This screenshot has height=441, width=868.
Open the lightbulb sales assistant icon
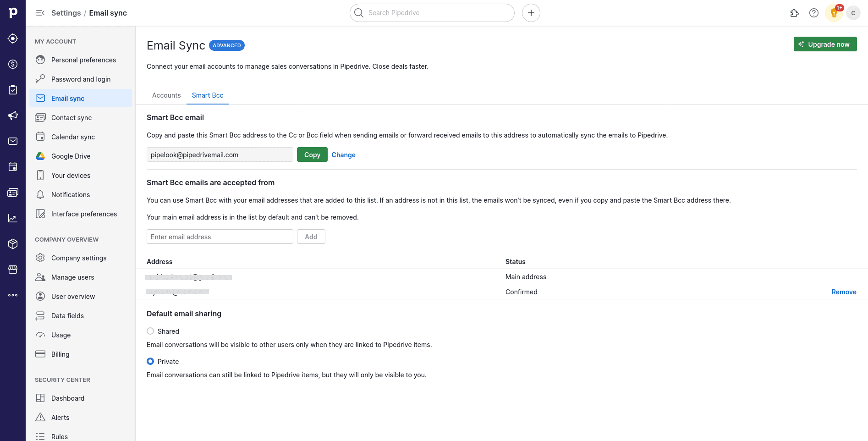(x=834, y=13)
